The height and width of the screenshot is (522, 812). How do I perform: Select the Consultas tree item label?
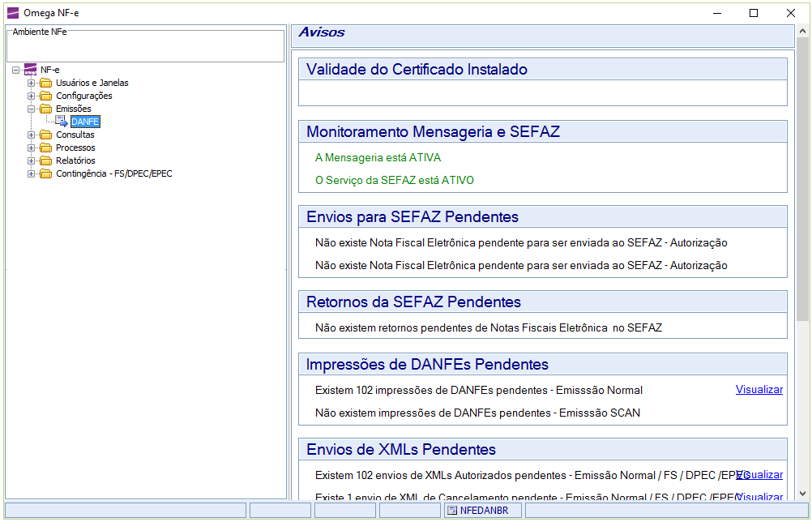click(x=75, y=135)
